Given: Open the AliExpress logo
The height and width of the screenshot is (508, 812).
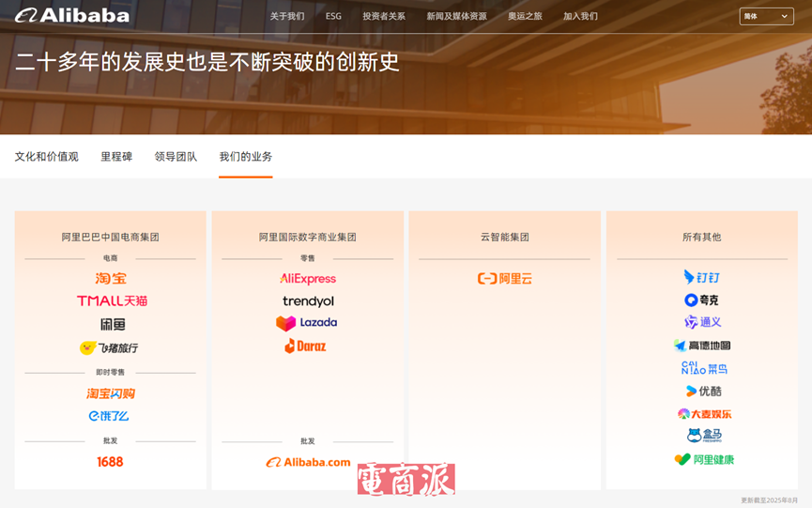Looking at the screenshot, I should (x=308, y=279).
